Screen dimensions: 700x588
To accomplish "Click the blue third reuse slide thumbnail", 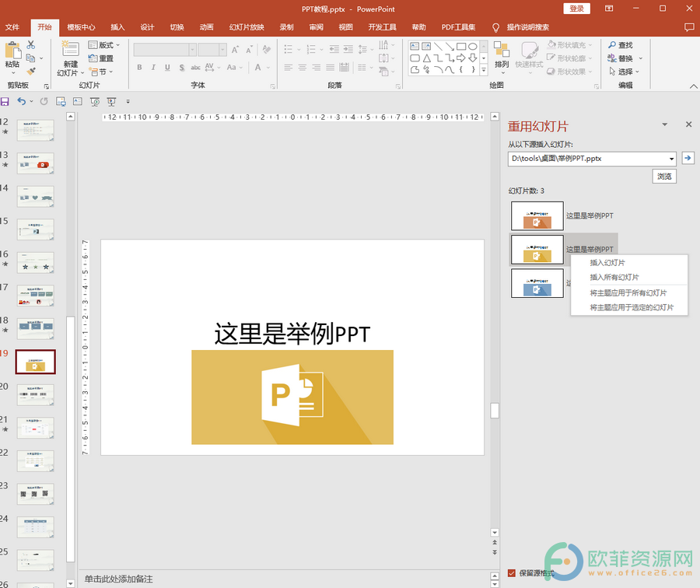I will pyautogui.click(x=537, y=283).
